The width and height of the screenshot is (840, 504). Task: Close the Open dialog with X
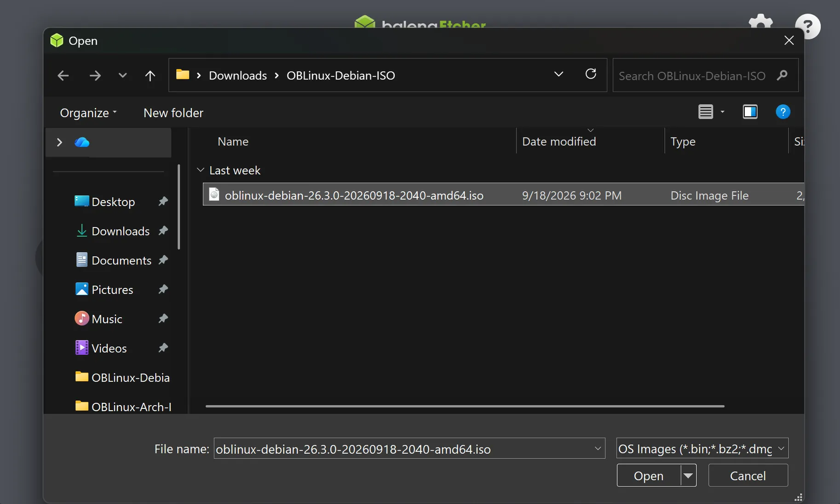point(789,40)
